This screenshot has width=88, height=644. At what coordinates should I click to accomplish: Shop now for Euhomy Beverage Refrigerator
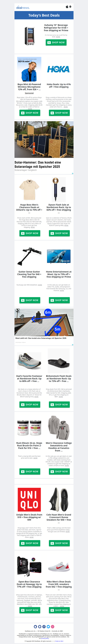point(56,42)
